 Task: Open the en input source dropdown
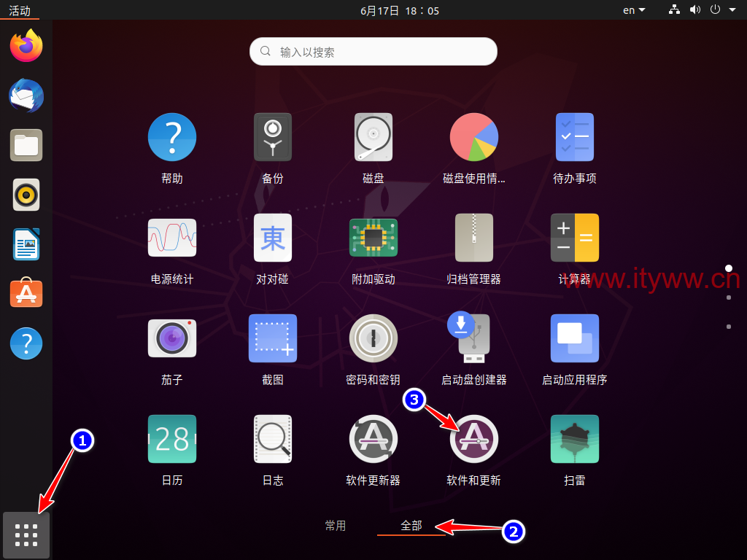coord(634,10)
